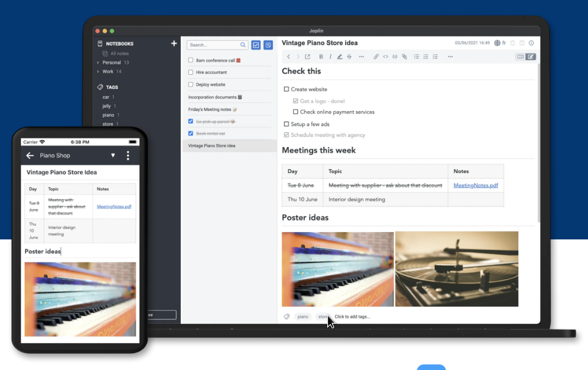Click into the Search notes field

[x=214, y=45]
